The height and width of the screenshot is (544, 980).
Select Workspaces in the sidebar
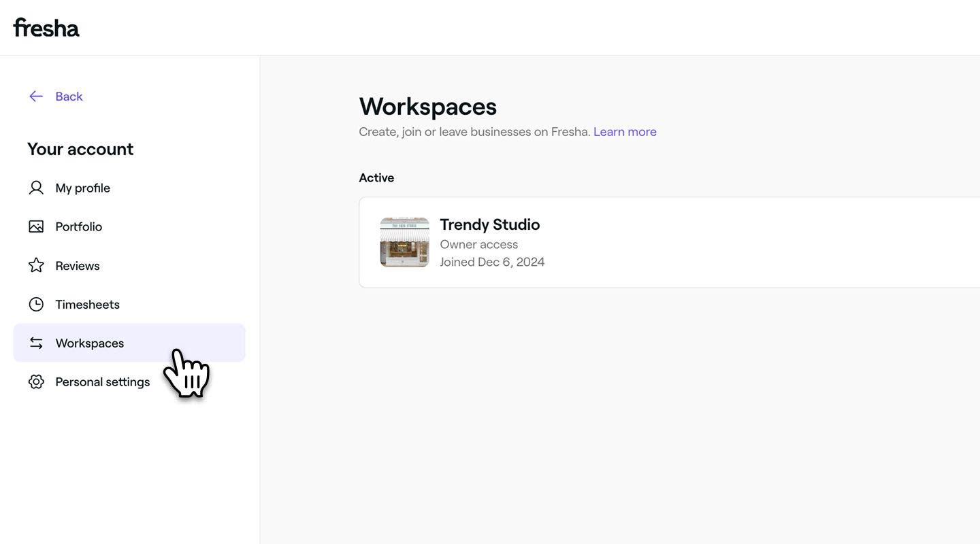pos(129,343)
